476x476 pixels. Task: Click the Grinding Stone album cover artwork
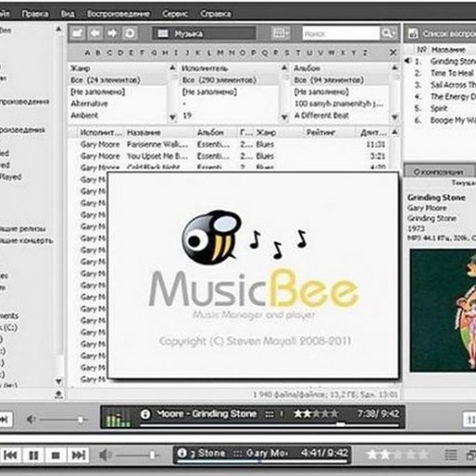point(443,310)
